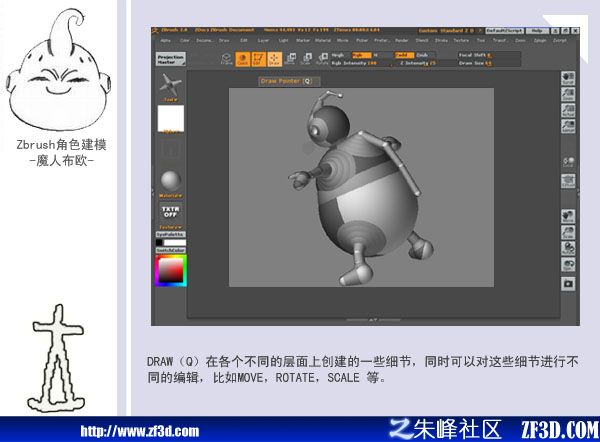Open the Layer menu
The width and height of the screenshot is (600, 442).
[263, 41]
